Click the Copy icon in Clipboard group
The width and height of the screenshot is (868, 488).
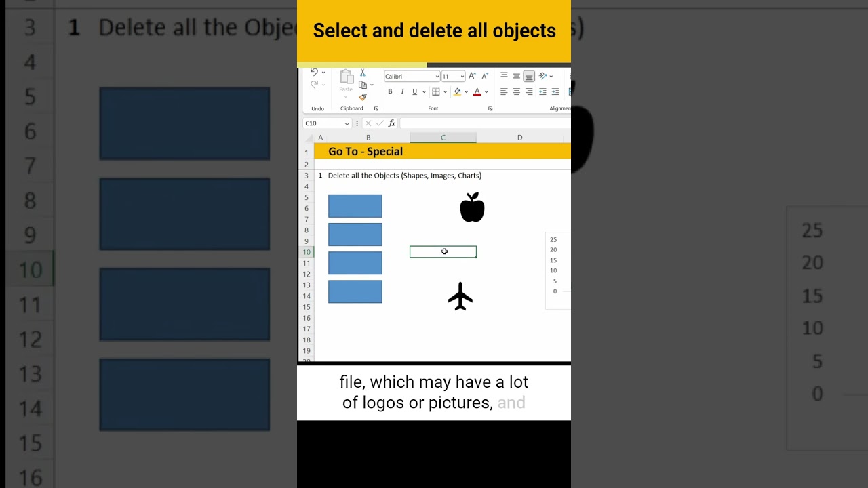point(363,85)
